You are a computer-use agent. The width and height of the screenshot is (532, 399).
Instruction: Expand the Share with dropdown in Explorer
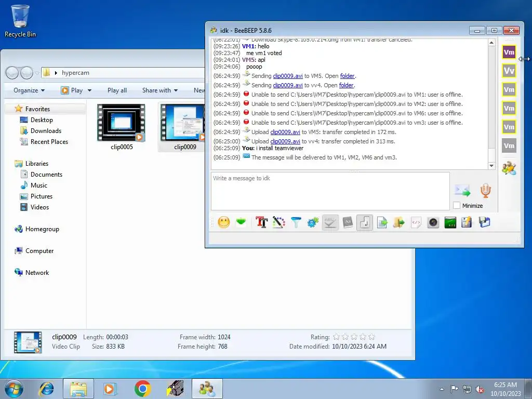tap(160, 90)
